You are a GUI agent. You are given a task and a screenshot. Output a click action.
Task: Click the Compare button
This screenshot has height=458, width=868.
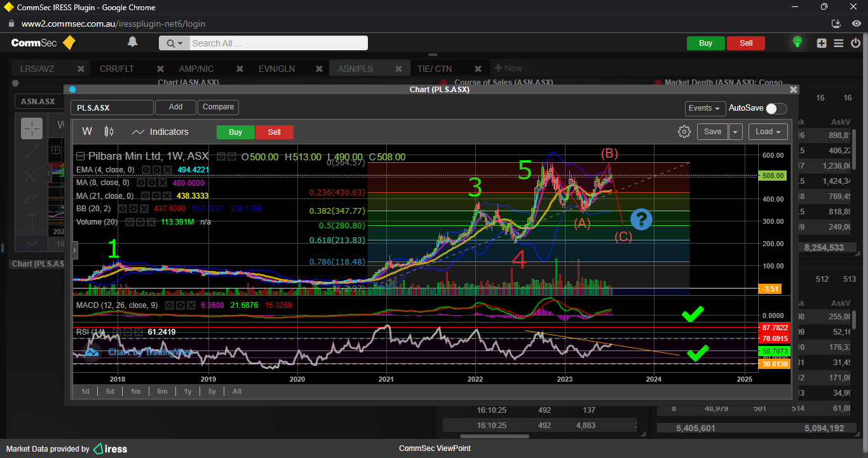[218, 108]
